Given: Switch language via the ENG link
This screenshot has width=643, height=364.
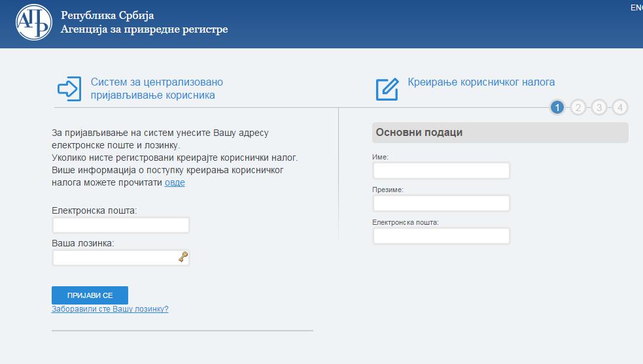Looking at the screenshot, I should click(636, 8).
